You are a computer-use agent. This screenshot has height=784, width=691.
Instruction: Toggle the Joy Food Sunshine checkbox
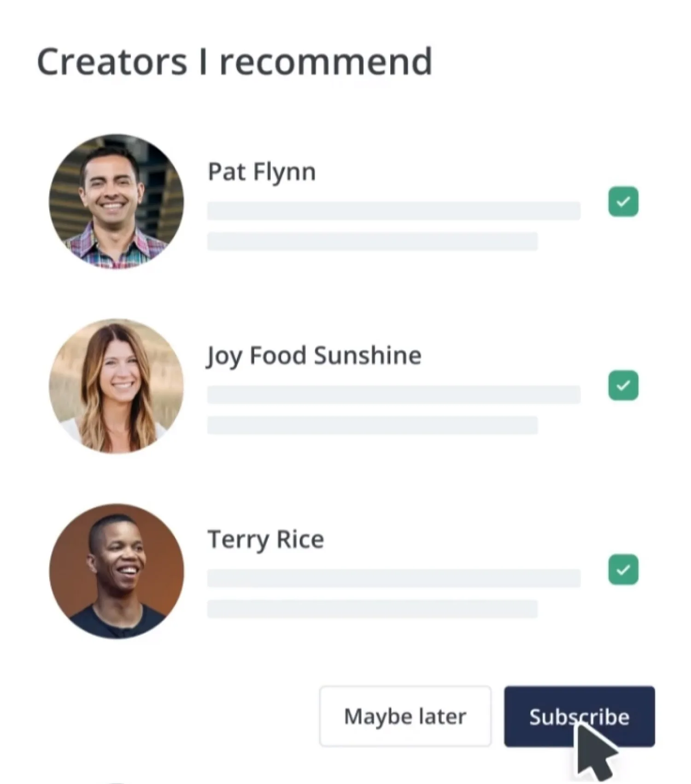(623, 385)
